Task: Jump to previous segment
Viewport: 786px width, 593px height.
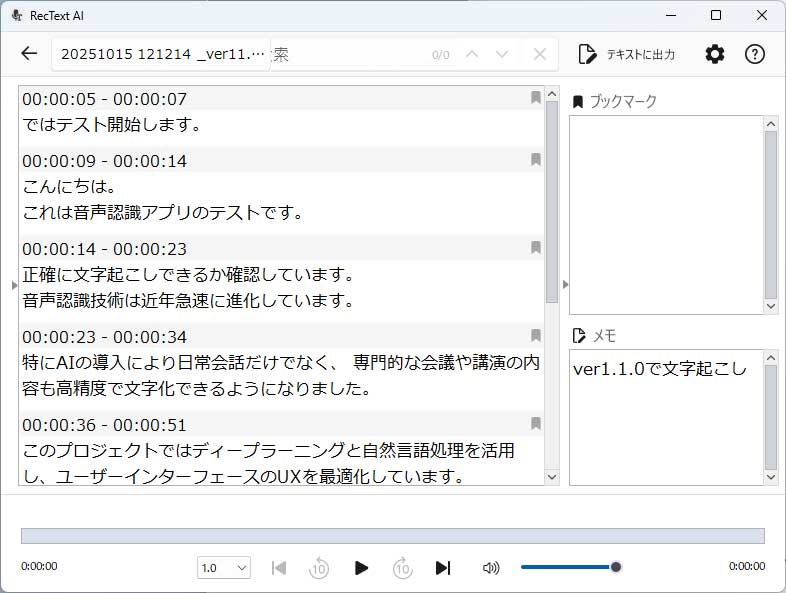Action: coord(279,568)
